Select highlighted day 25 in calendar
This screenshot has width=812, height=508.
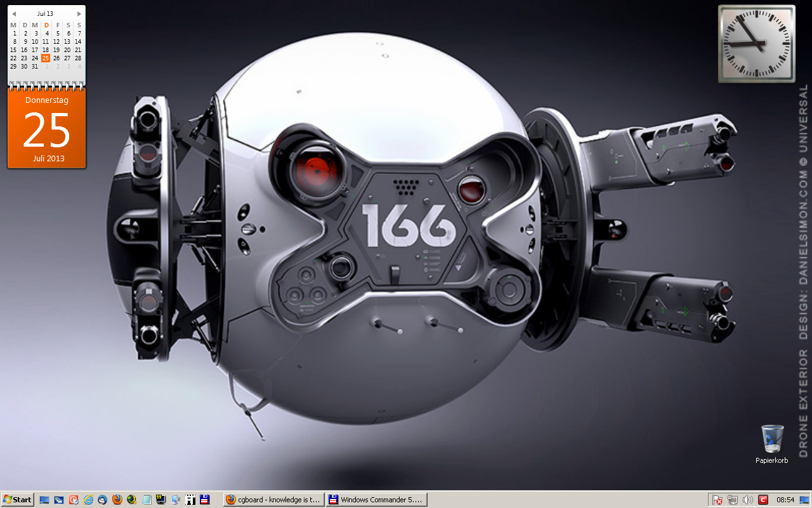coord(46,58)
